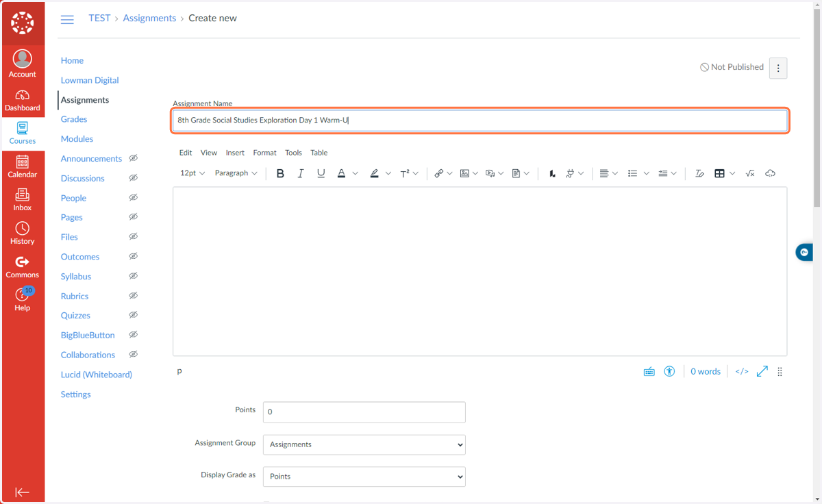Clear formatting in the editor
Image resolution: width=822 pixels, height=504 pixels.
click(699, 173)
